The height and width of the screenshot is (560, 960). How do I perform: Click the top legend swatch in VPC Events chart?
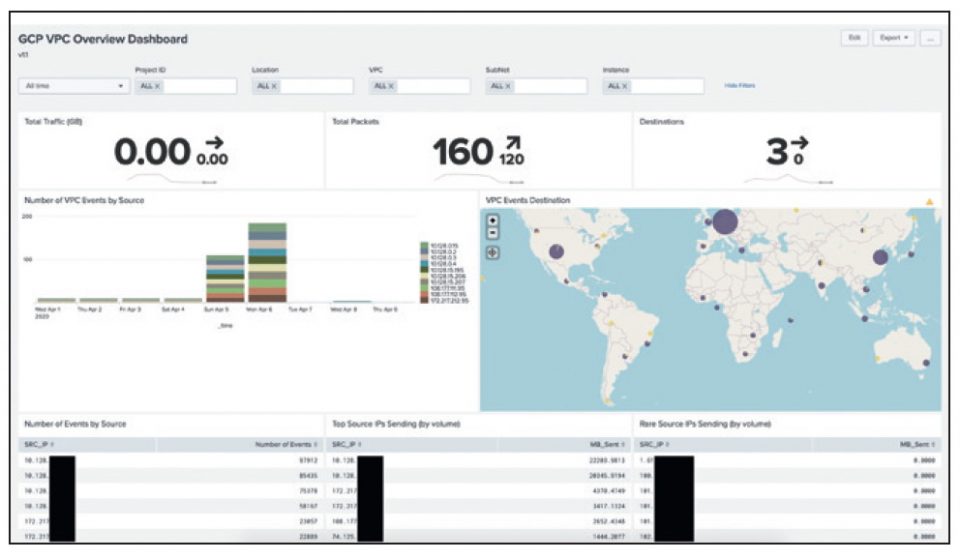[x=424, y=245]
